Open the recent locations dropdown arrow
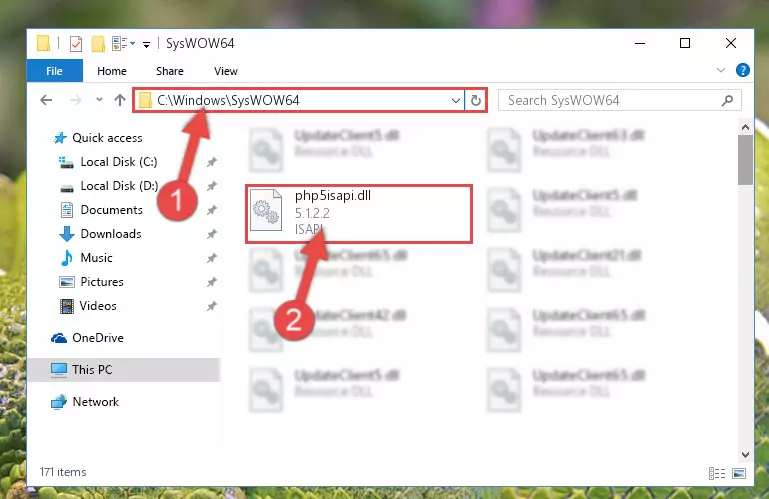This screenshot has height=499, width=769. pyautogui.click(x=99, y=100)
